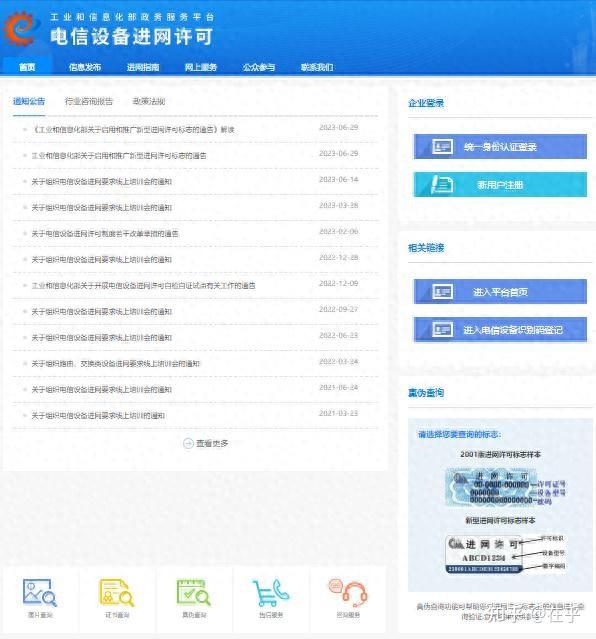The height and width of the screenshot is (639, 596).
Task: Click the 新用户注册 button
Action: (500, 185)
